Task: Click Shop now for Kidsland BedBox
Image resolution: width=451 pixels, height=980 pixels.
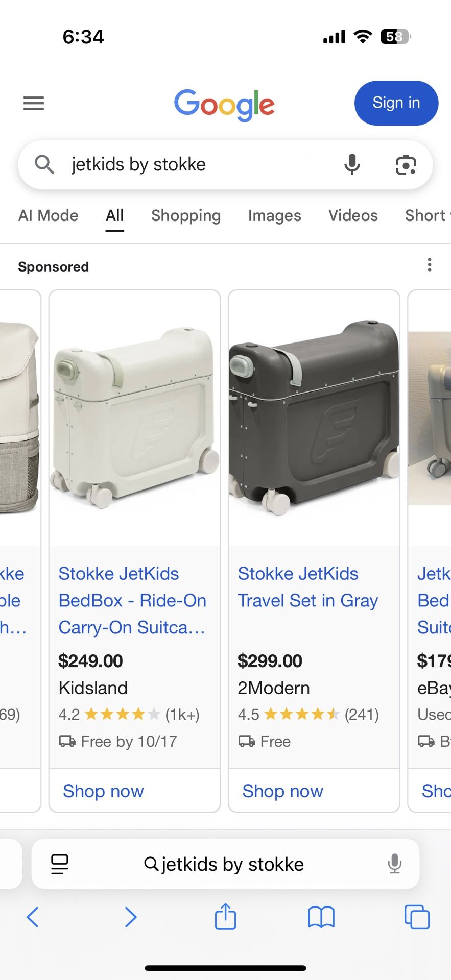Action: point(103,791)
